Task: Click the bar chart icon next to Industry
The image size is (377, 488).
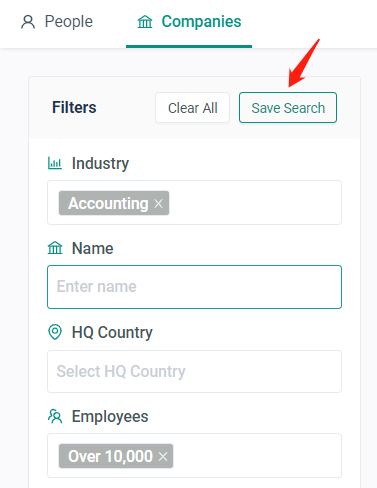Action: [55, 163]
